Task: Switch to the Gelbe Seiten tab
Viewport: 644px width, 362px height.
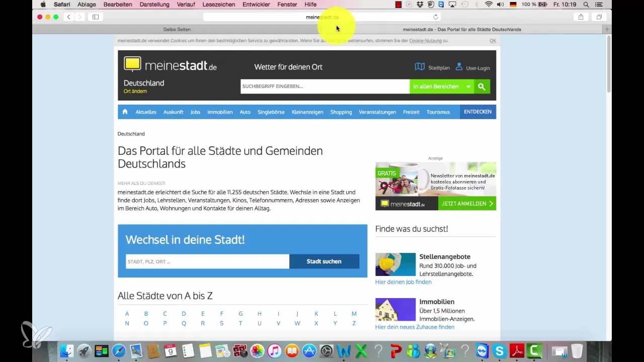Action: coord(177,29)
